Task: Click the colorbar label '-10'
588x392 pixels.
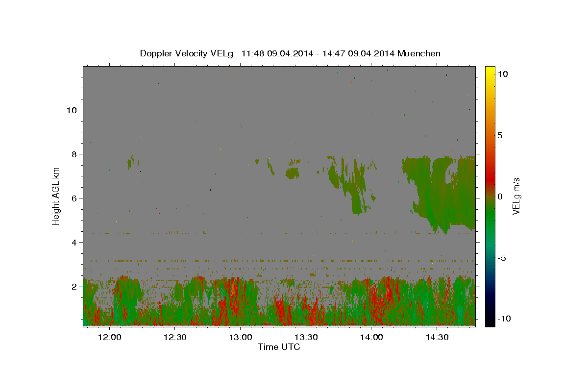Action: pos(505,319)
